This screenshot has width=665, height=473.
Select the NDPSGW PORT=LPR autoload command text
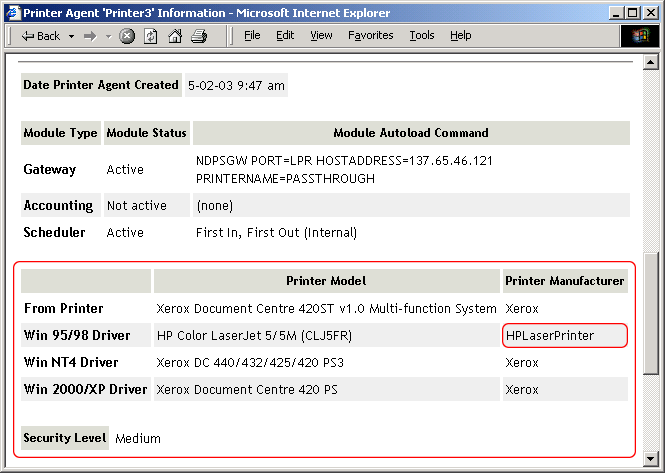[344, 170]
